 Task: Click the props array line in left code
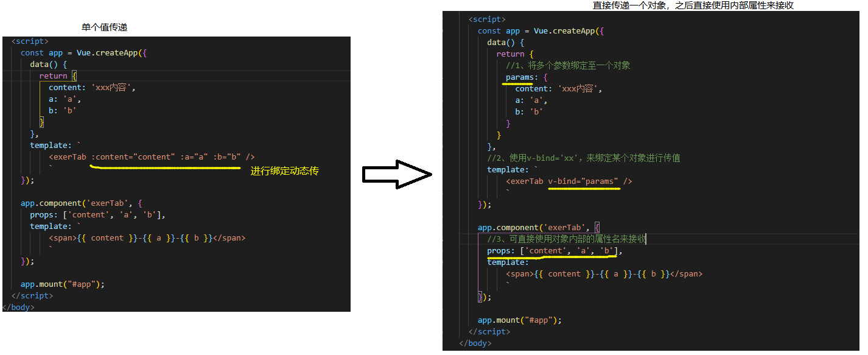click(x=98, y=214)
